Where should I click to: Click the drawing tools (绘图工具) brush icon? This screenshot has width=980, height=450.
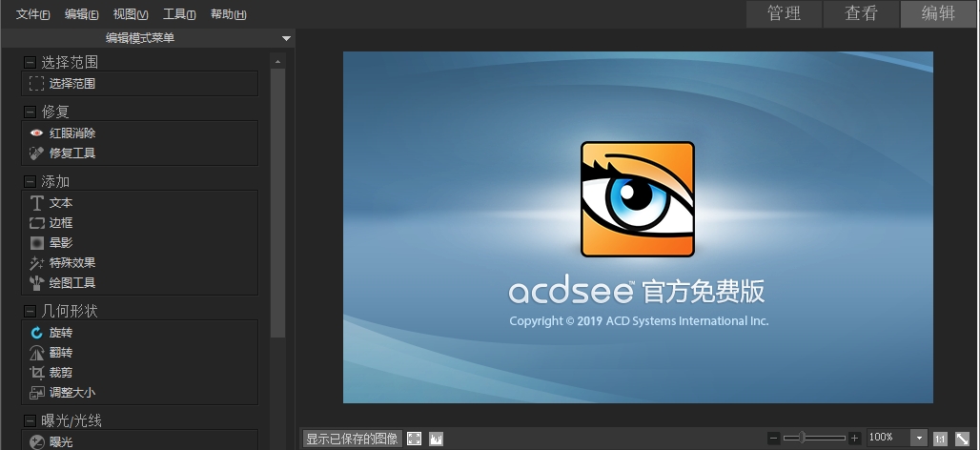click(x=36, y=282)
